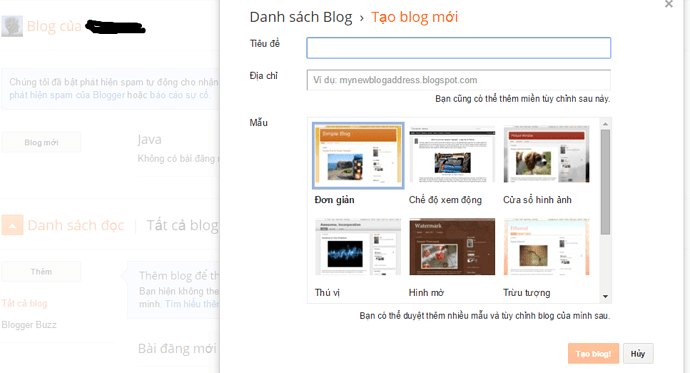The width and height of the screenshot is (690, 373).
Task: Click the Tiêu đề title input field
Action: click(459, 48)
